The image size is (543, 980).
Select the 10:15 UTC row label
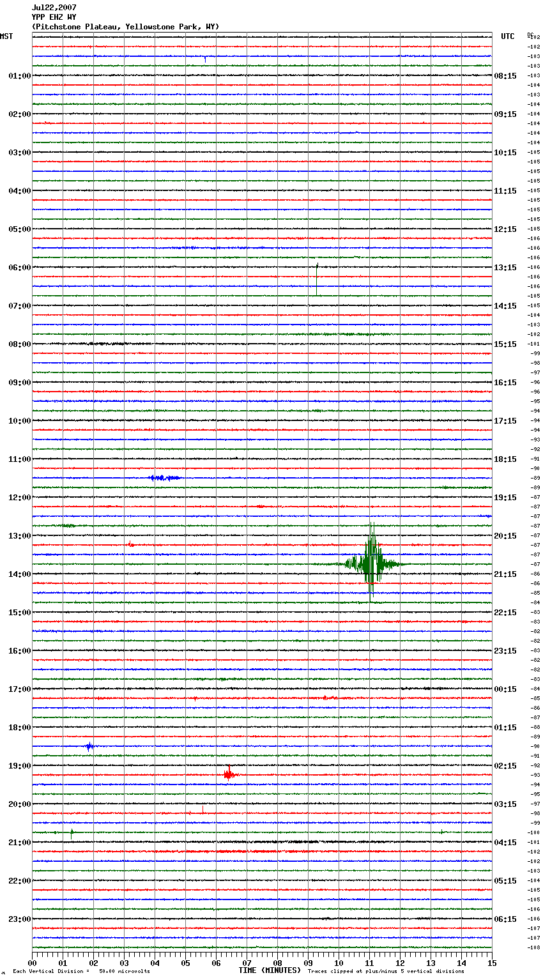tap(505, 153)
